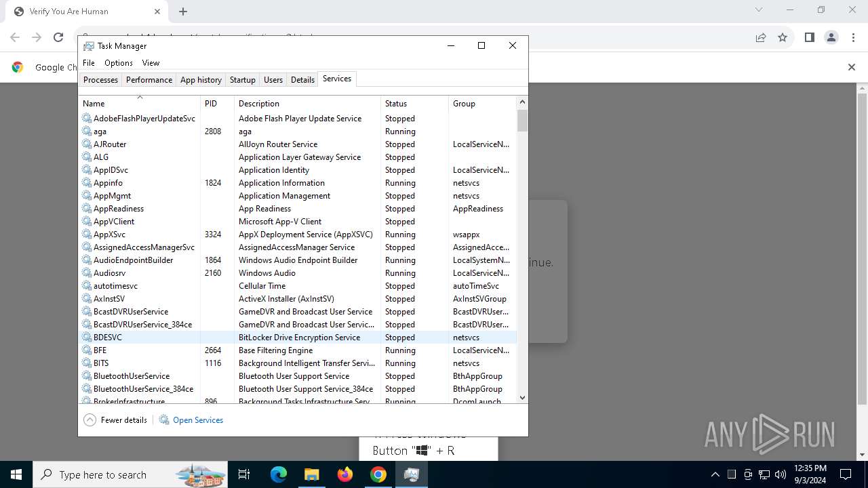
Task: Open File Explorer from the taskbar
Action: click(x=311, y=474)
